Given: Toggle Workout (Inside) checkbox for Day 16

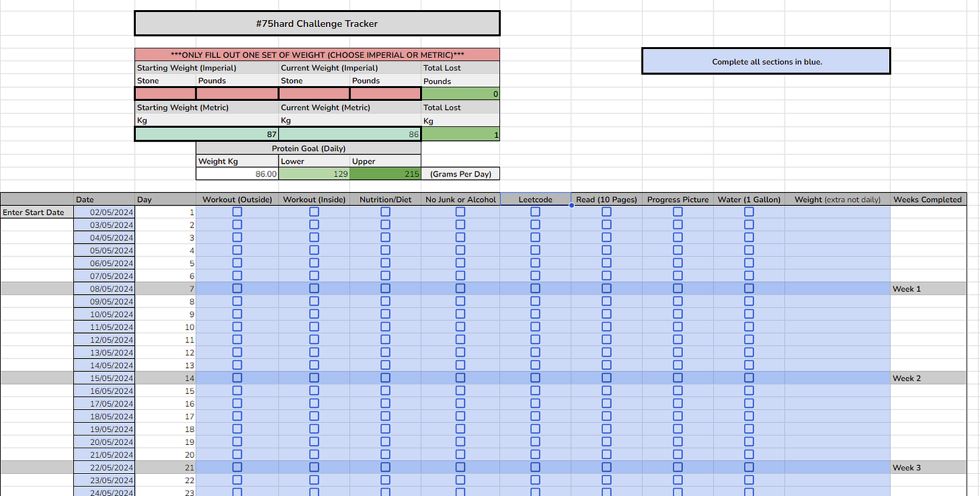Looking at the screenshot, I should pos(314,404).
